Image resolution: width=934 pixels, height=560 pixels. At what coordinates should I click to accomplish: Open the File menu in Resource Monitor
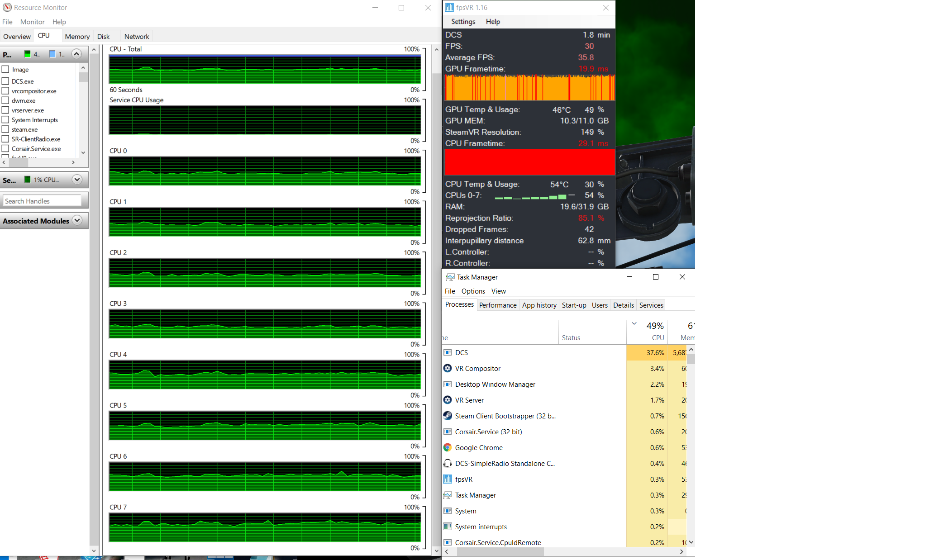pyautogui.click(x=7, y=22)
